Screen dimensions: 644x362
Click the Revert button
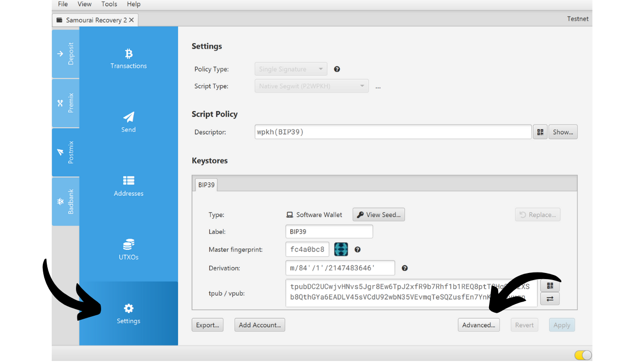[524, 325]
